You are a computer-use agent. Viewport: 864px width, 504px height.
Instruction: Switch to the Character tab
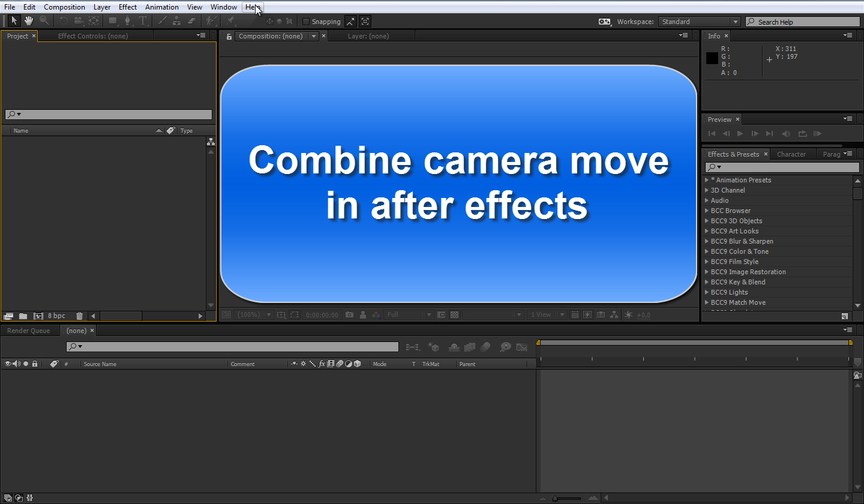[793, 154]
